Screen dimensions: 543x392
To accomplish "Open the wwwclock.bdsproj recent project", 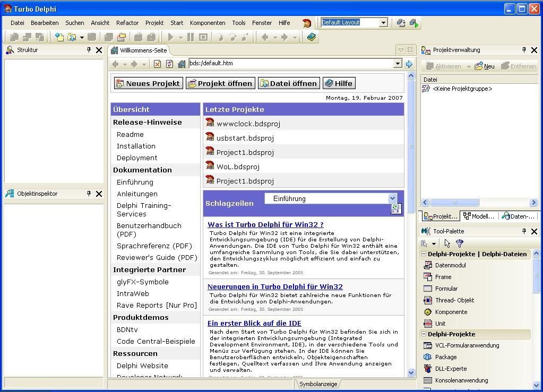I will click(x=248, y=124).
